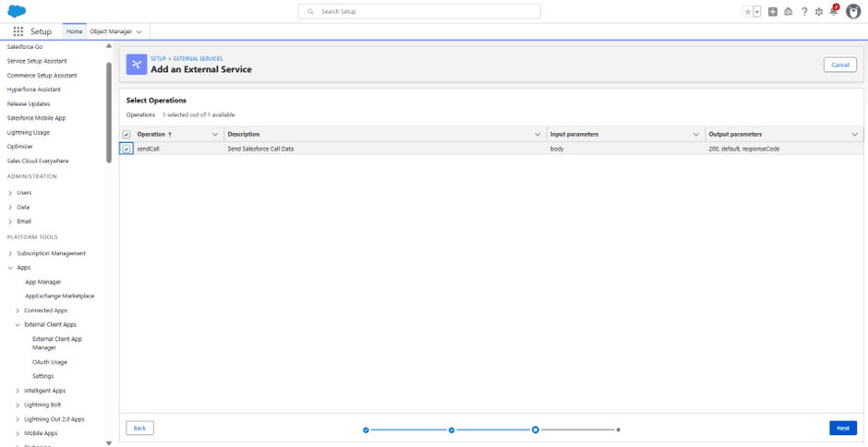
Task: Open the Object Manager tab dropdown chevron
Action: click(139, 32)
